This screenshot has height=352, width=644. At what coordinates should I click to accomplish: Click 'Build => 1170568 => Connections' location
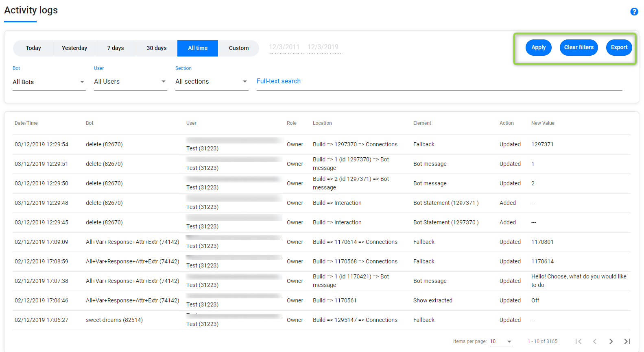(x=355, y=261)
